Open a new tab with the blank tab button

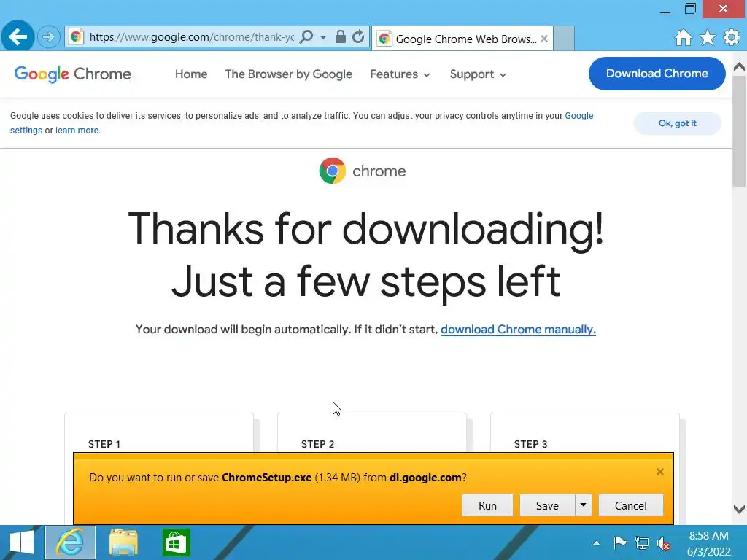click(564, 38)
